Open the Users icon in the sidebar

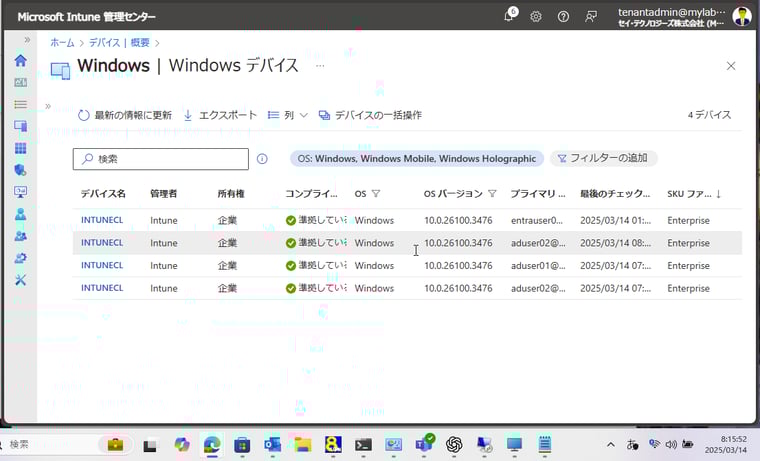coord(20,214)
